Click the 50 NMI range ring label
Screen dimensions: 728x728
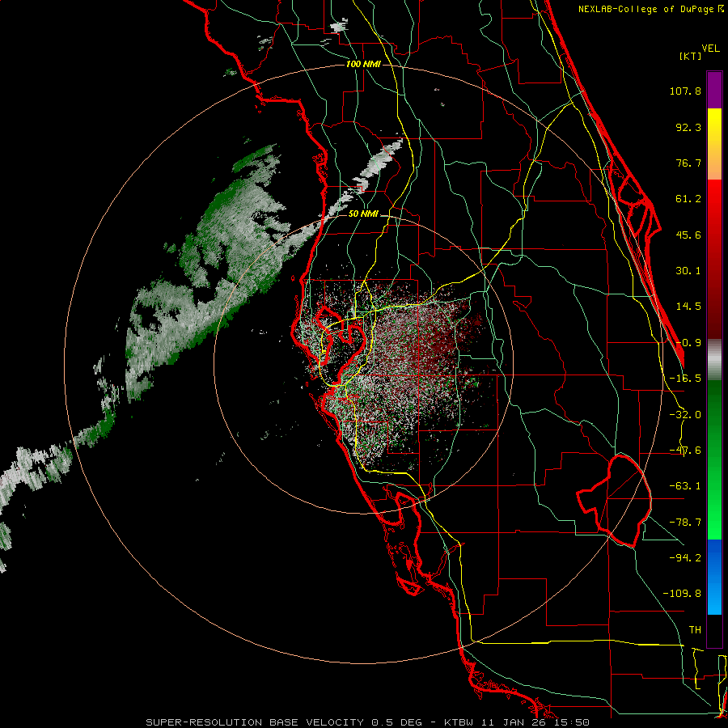tap(363, 214)
